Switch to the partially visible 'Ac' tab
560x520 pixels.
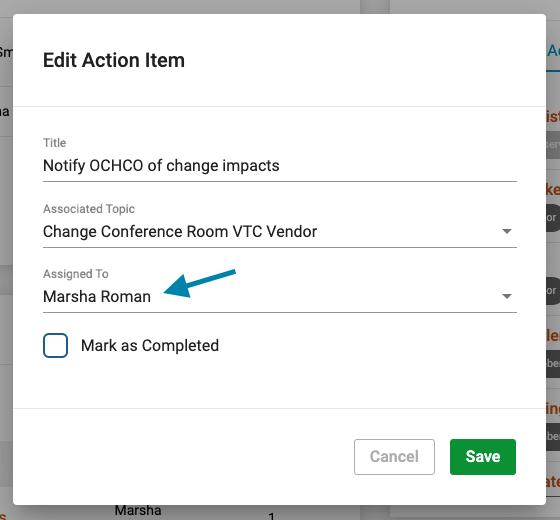tap(553, 51)
